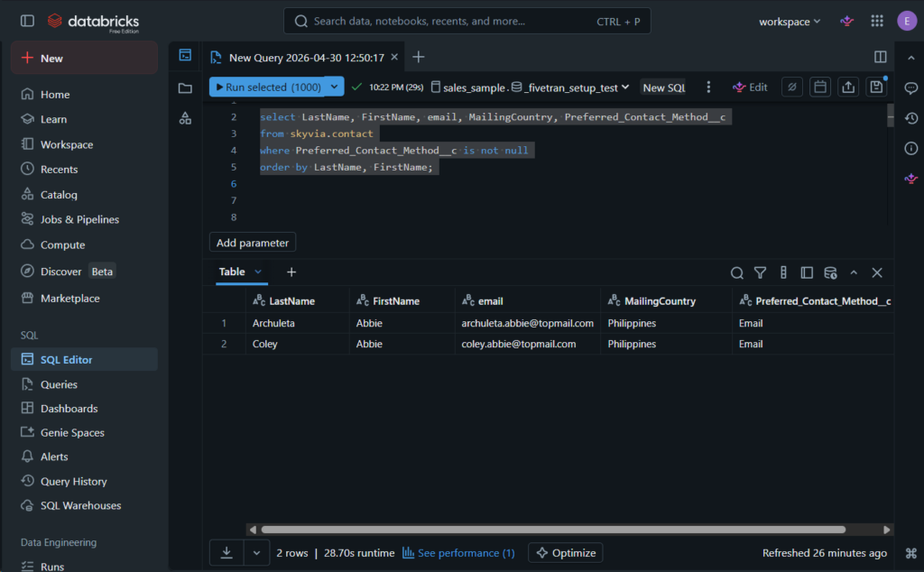Viewport: 924px width, 572px height.
Task: Click the New SQL button
Action: coord(663,88)
